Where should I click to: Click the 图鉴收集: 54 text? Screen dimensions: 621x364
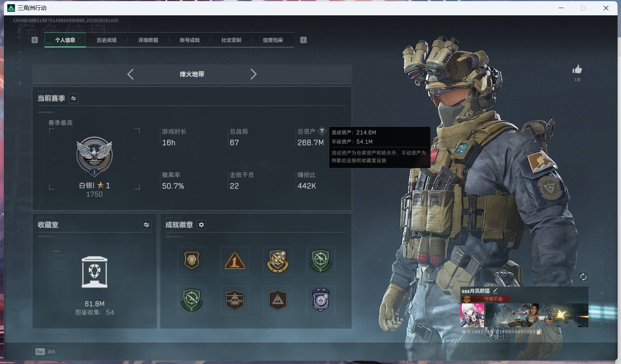tap(94, 313)
